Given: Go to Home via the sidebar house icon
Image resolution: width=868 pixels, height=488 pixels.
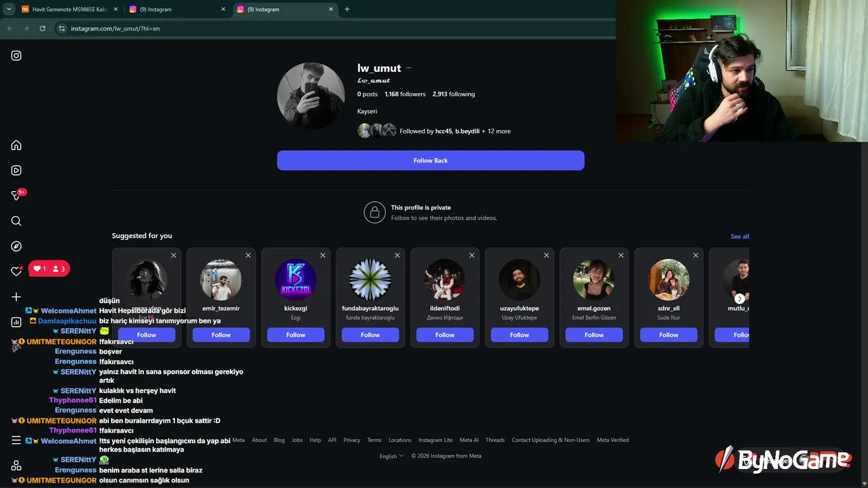Looking at the screenshot, I should 16,145.
